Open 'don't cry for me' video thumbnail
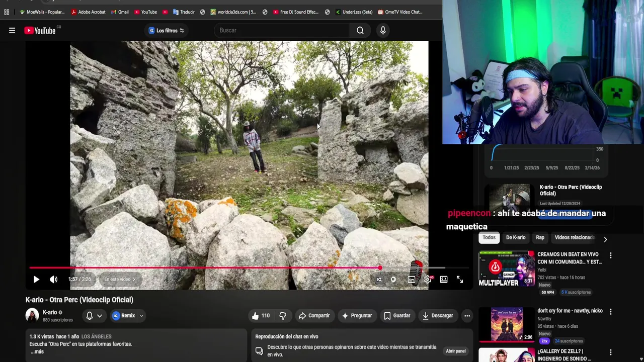 507,324
